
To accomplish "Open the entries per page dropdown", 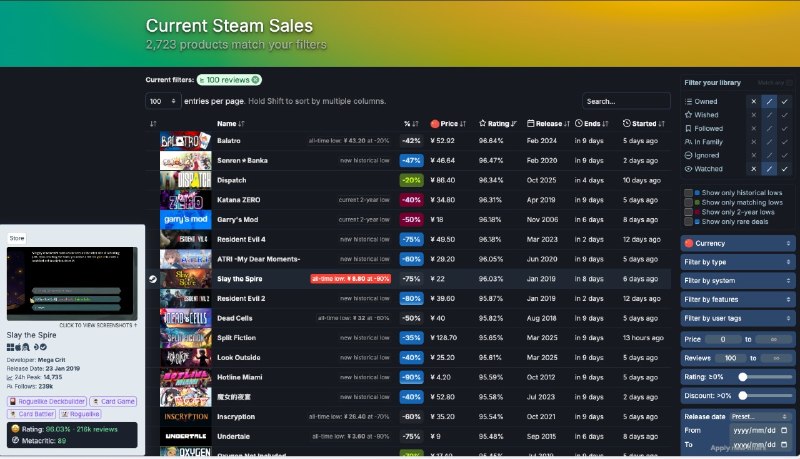I will coord(163,101).
